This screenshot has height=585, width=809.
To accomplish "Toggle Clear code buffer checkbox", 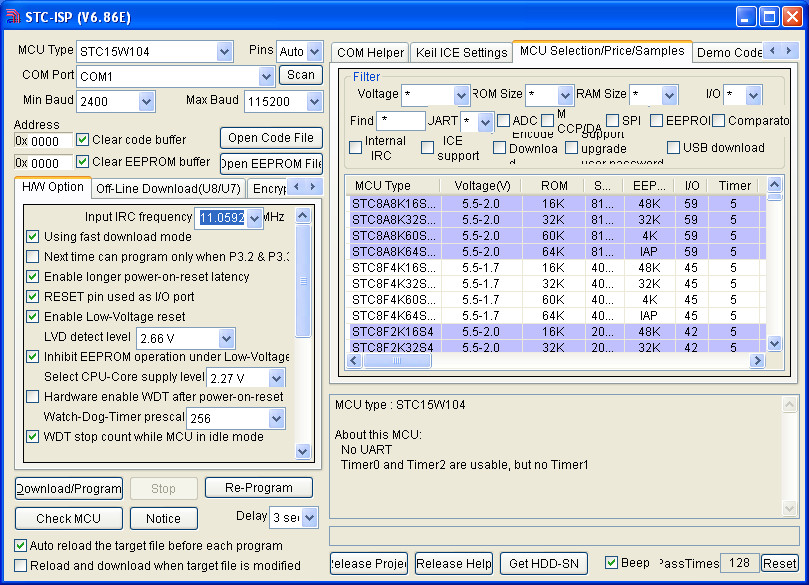I will pyautogui.click(x=82, y=139).
